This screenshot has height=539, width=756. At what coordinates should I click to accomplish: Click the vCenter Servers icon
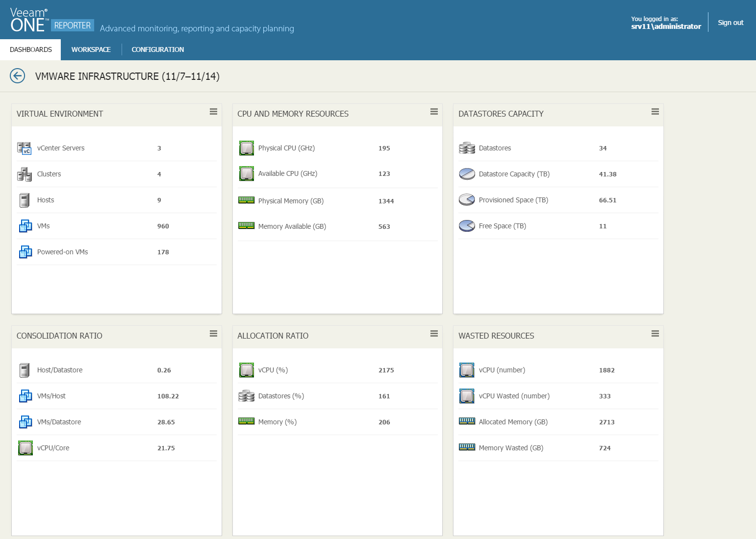coord(25,148)
